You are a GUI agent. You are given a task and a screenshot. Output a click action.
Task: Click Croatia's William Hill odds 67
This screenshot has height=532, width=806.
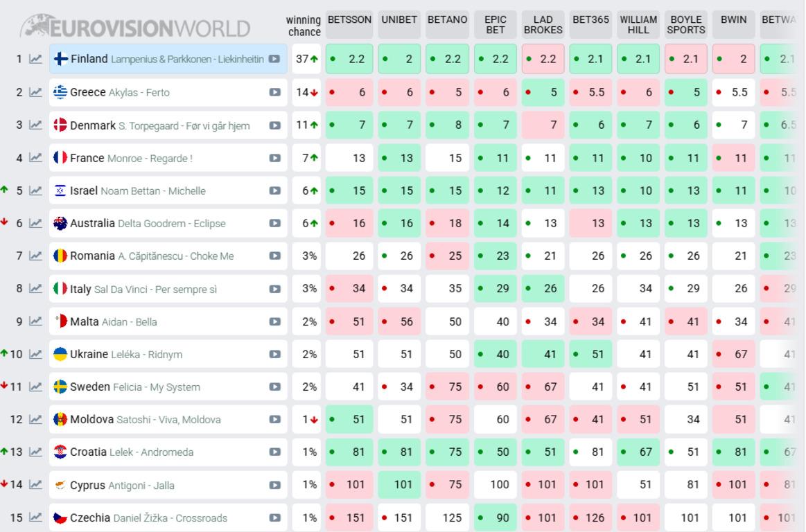tap(638, 452)
